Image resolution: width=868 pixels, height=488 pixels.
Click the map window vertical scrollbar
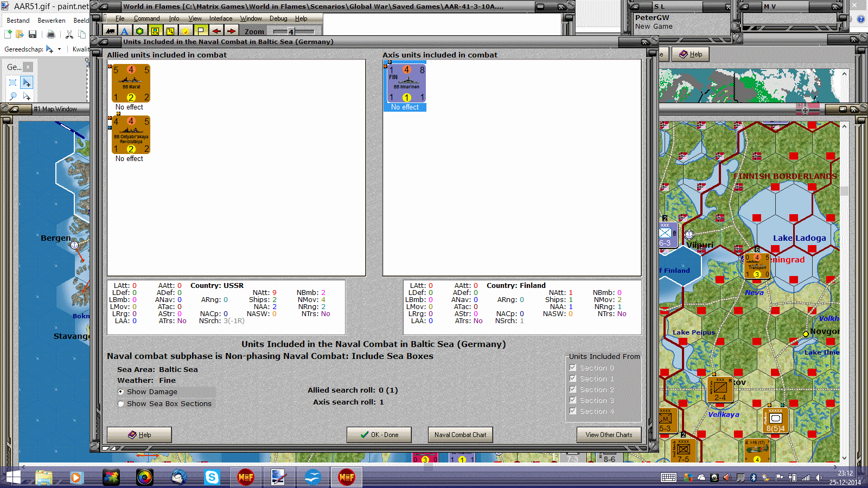click(x=844, y=293)
